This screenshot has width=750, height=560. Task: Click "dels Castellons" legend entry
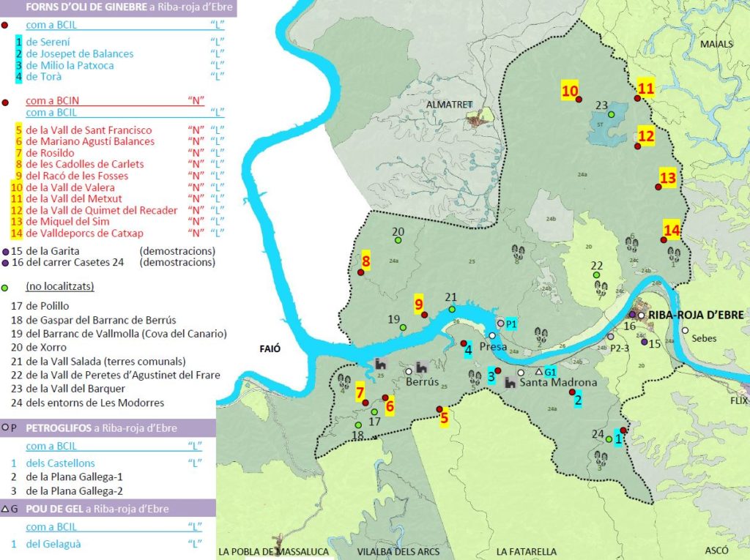coord(61,463)
